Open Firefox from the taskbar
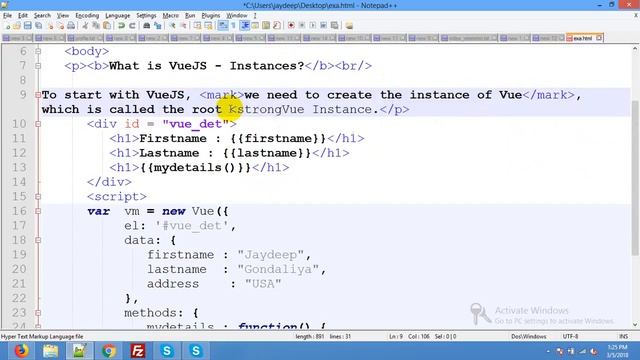This screenshot has height=360, width=640. tap(21, 351)
